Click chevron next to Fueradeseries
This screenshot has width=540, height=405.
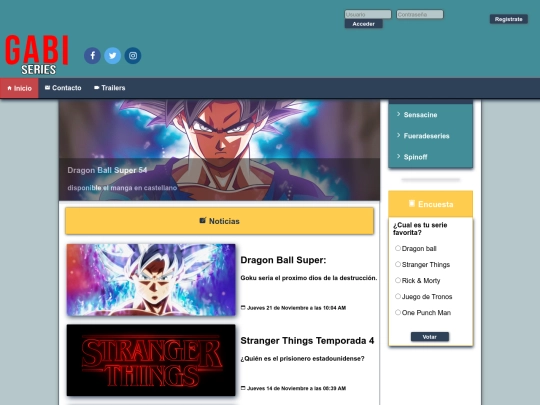click(398, 135)
